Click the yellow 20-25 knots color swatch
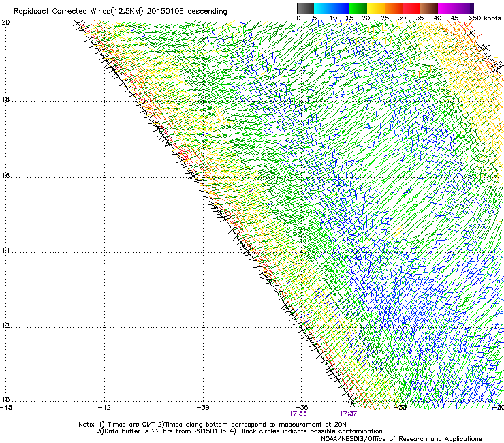504x443 pixels. point(376,8)
